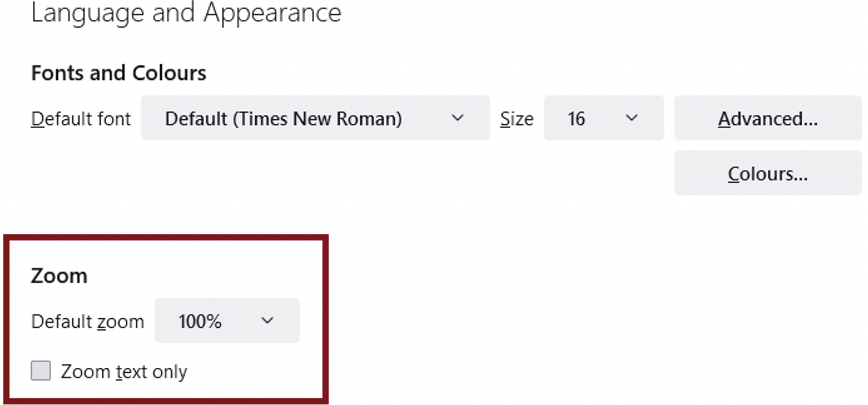Expand the font Size selector
Viewport: 868px width, 405px height.
tap(604, 119)
